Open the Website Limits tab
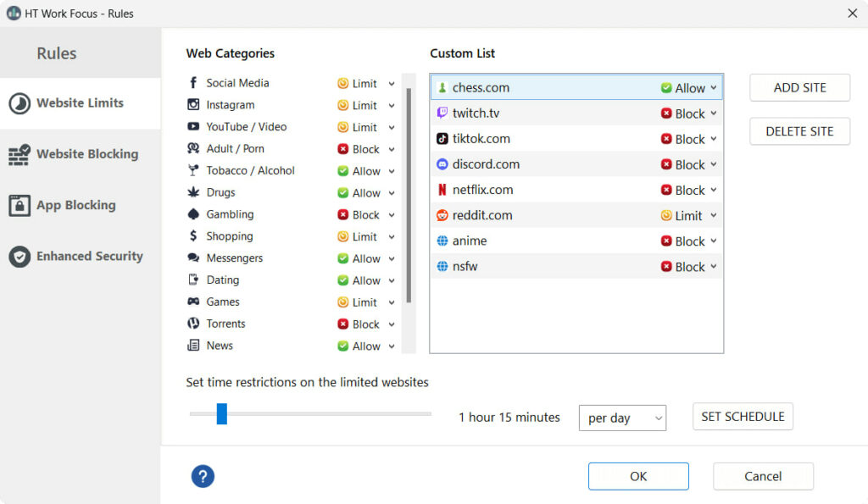 click(81, 103)
